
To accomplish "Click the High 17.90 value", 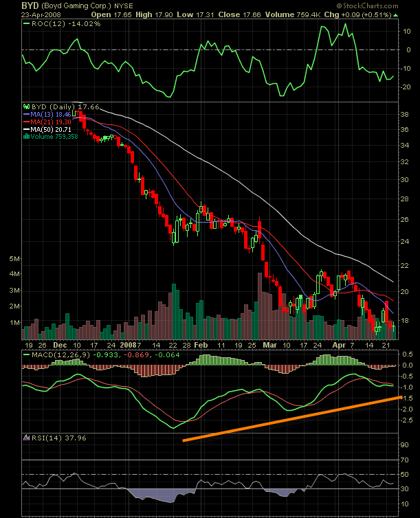I will [154, 15].
